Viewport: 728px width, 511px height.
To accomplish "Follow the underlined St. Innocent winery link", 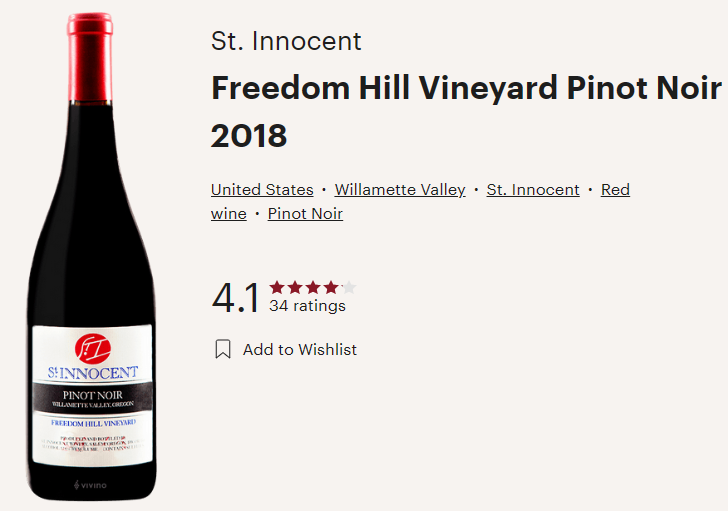I will pyautogui.click(x=533, y=189).
